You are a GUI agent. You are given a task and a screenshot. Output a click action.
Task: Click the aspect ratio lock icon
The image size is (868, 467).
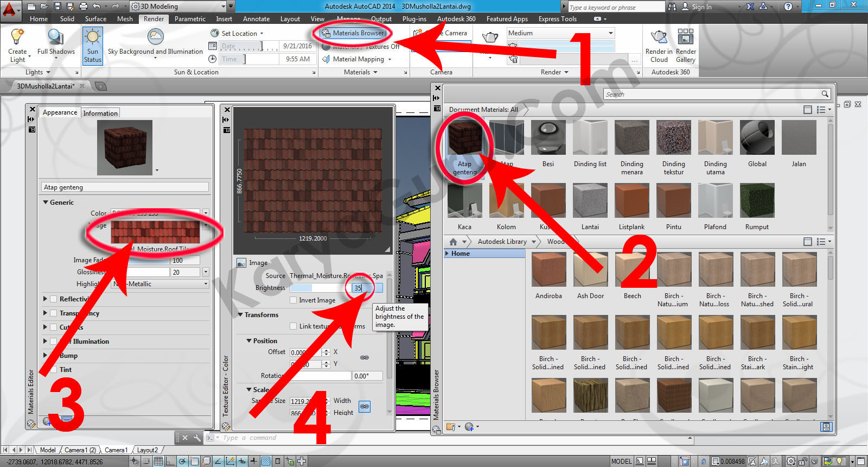tap(365, 406)
